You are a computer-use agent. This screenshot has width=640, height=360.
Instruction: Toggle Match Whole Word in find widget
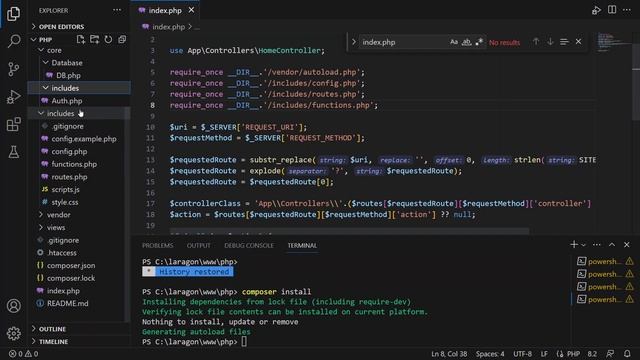tap(467, 42)
